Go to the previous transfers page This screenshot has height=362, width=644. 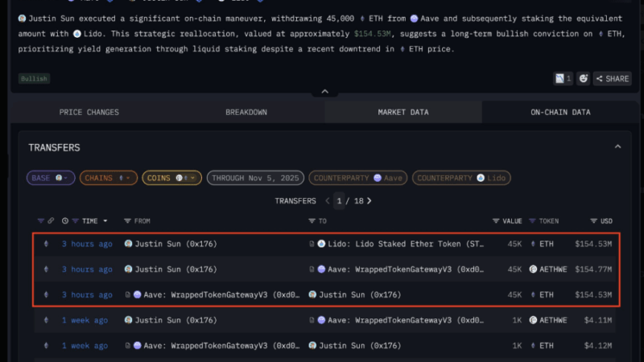coord(328,200)
